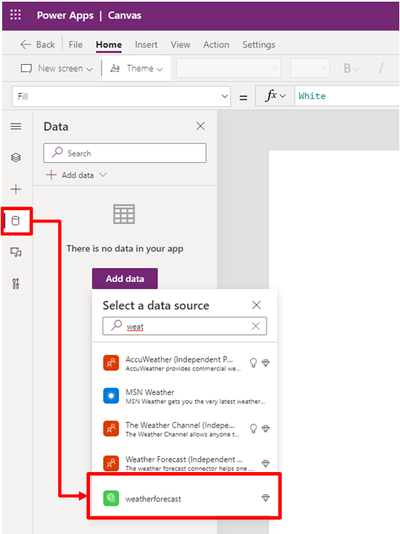This screenshot has height=534, width=400.
Task: Click the AccuWeather orange connector icon
Action: tap(111, 363)
